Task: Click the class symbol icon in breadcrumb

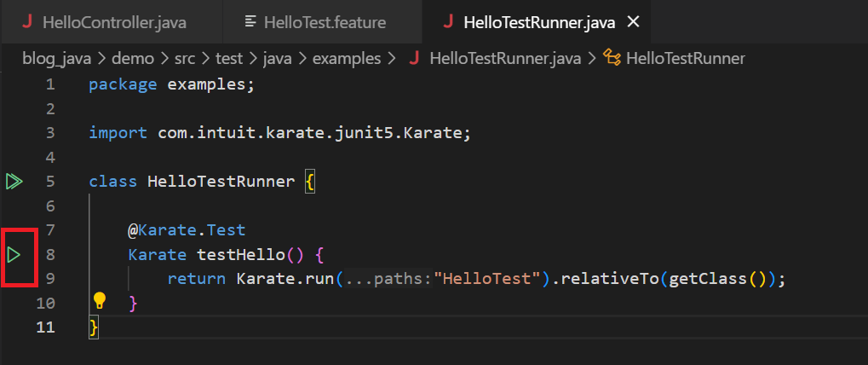Action: click(612, 58)
